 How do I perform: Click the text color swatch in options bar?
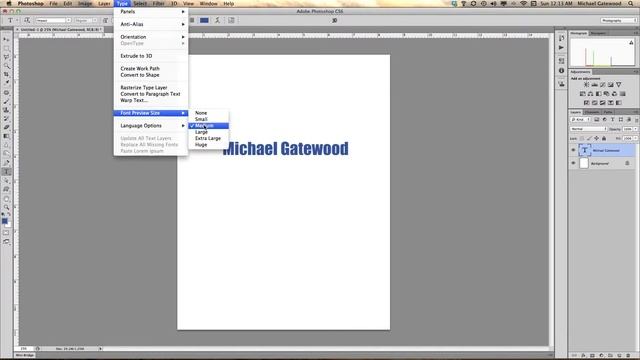coord(204,20)
